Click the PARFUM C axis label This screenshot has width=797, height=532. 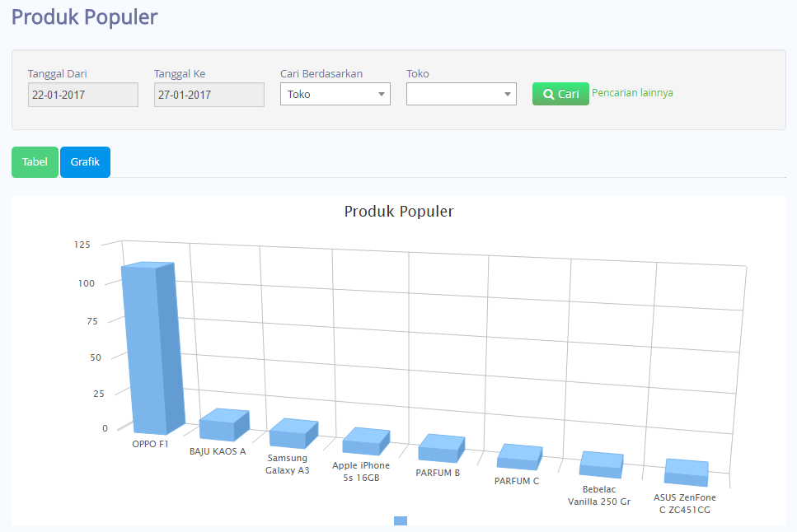pos(517,481)
